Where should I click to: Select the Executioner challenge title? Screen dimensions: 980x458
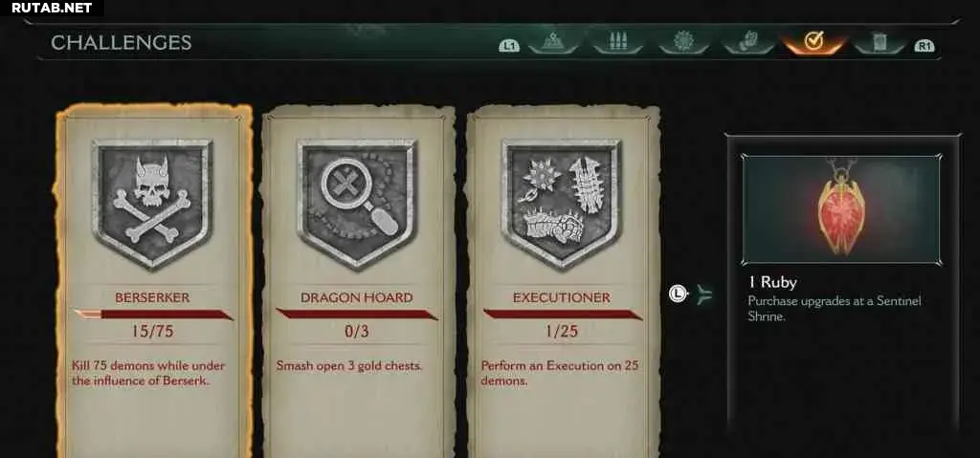click(x=562, y=297)
